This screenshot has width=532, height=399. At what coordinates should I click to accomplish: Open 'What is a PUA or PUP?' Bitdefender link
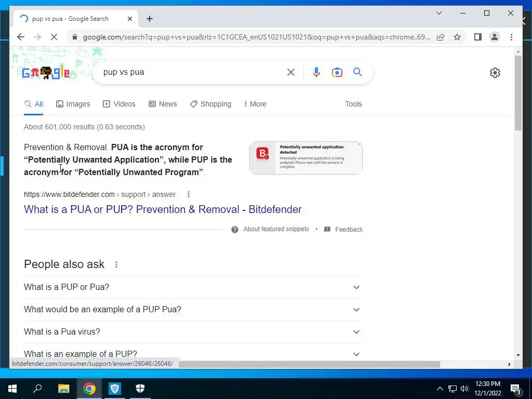pyautogui.click(x=163, y=209)
